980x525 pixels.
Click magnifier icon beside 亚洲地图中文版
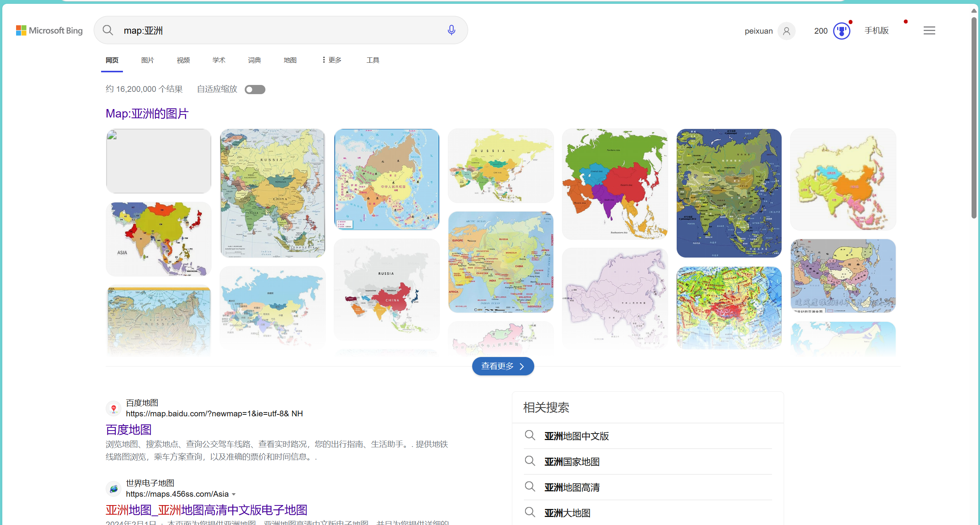530,435
